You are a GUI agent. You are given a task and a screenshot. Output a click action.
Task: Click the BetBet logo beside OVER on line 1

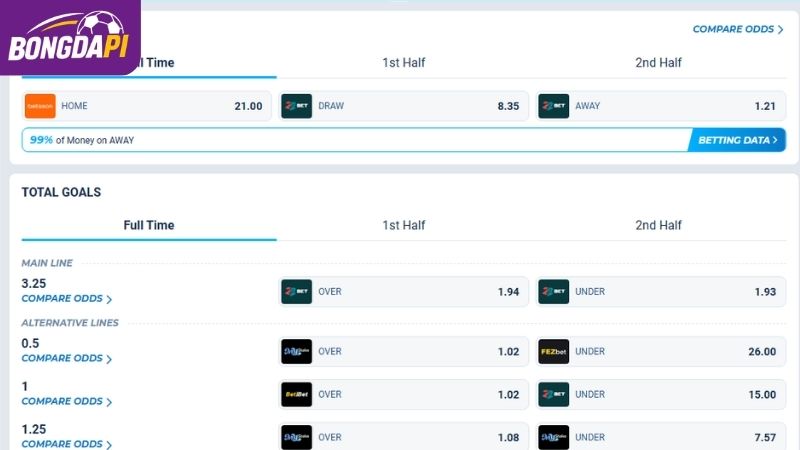click(x=296, y=394)
